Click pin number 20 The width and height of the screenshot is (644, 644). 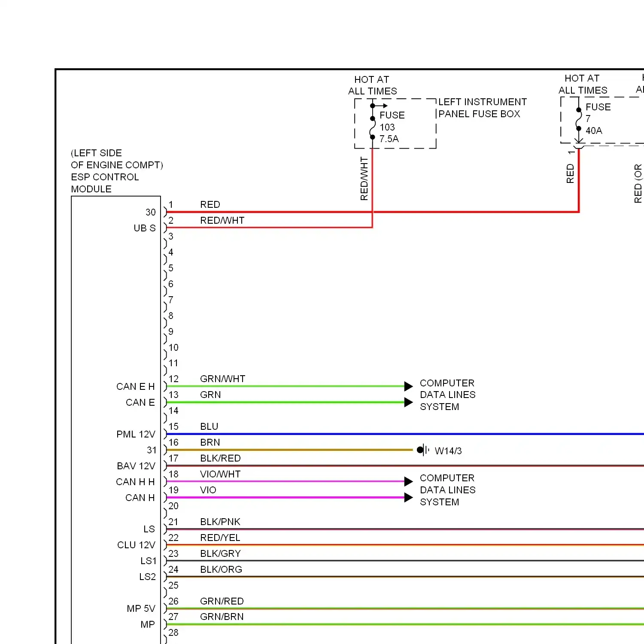173,506
